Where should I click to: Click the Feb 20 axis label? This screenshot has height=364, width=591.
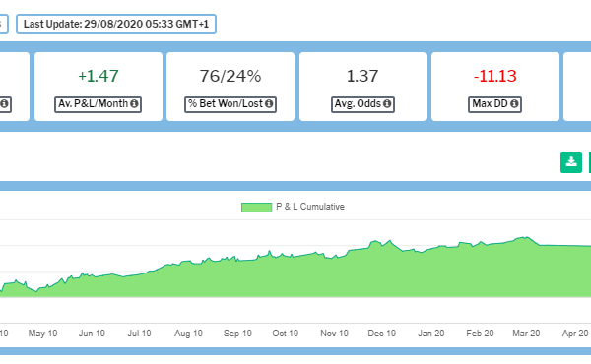pos(480,334)
